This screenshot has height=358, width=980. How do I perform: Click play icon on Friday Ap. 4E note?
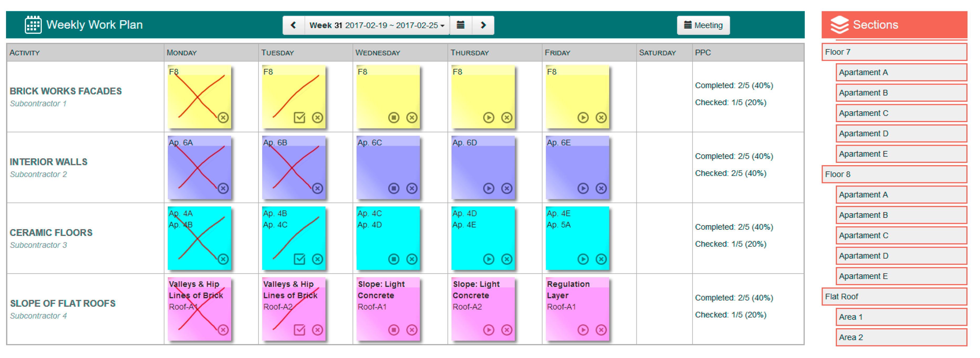tap(583, 259)
